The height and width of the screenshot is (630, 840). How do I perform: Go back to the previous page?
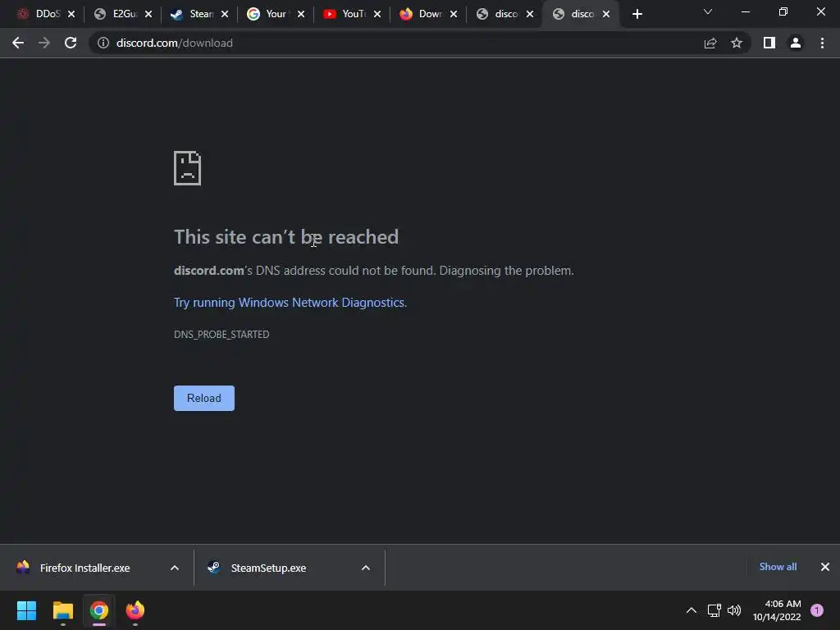point(18,43)
